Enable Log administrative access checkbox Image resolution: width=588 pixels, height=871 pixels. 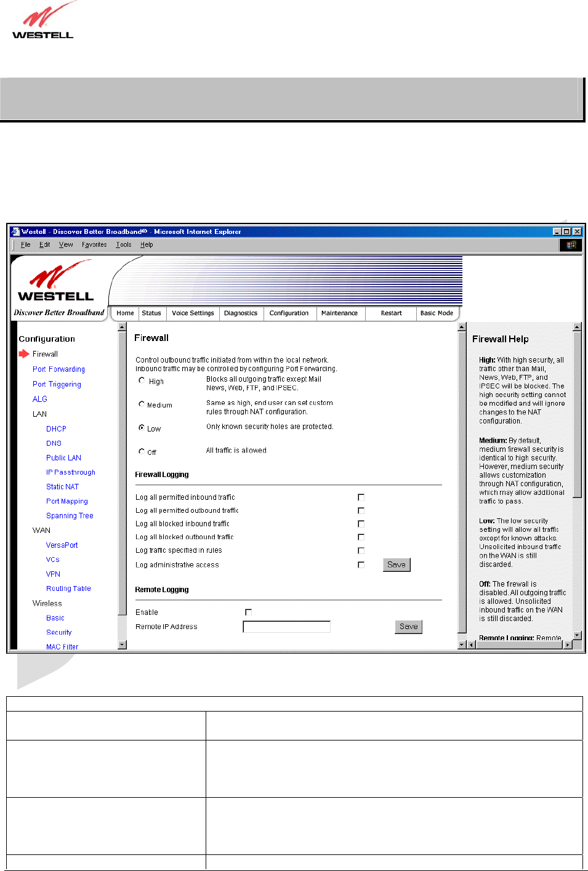(x=361, y=564)
